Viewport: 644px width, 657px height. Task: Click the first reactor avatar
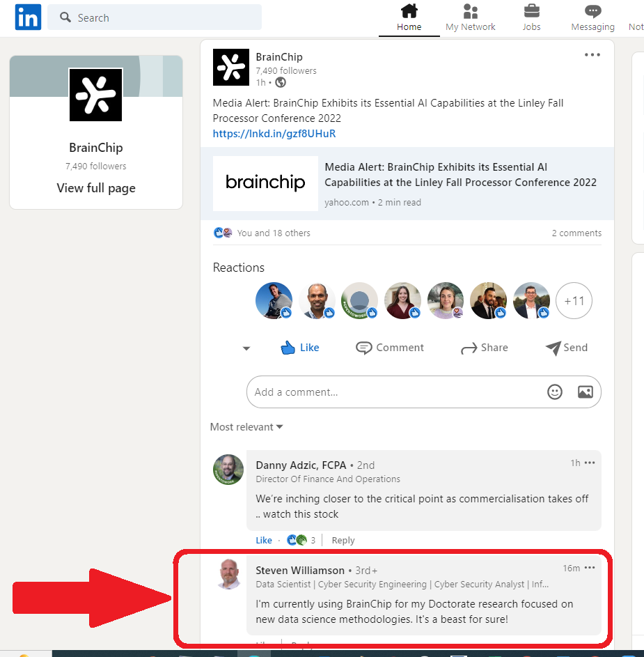point(274,300)
